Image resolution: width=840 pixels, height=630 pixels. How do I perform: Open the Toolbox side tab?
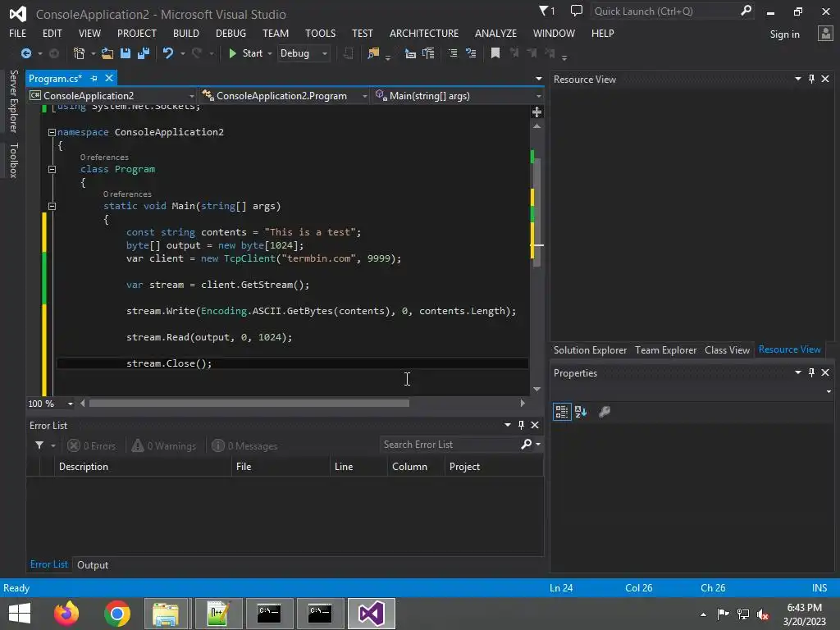tap(13, 160)
